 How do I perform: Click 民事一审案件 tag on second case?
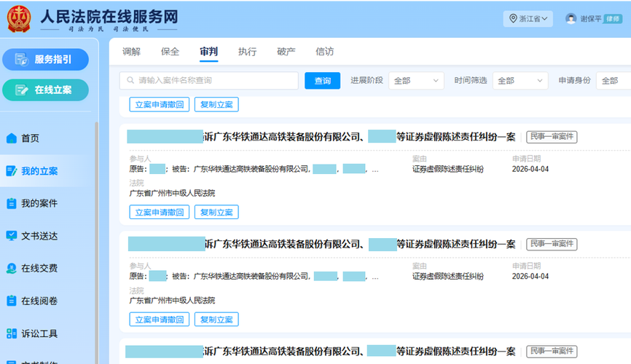tap(552, 244)
